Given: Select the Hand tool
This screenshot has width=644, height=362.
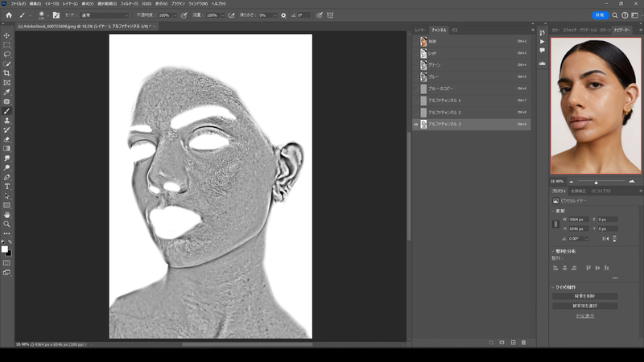Looking at the screenshot, I should (x=7, y=215).
